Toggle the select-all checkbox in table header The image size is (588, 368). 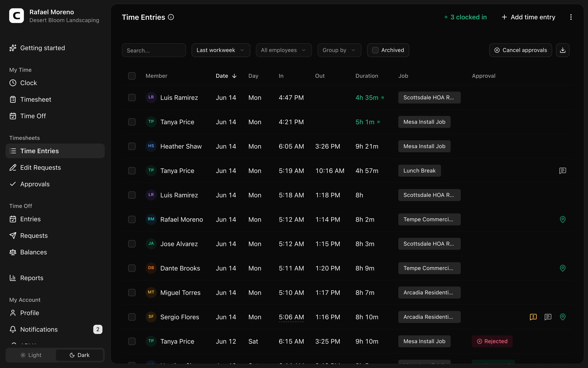(132, 76)
